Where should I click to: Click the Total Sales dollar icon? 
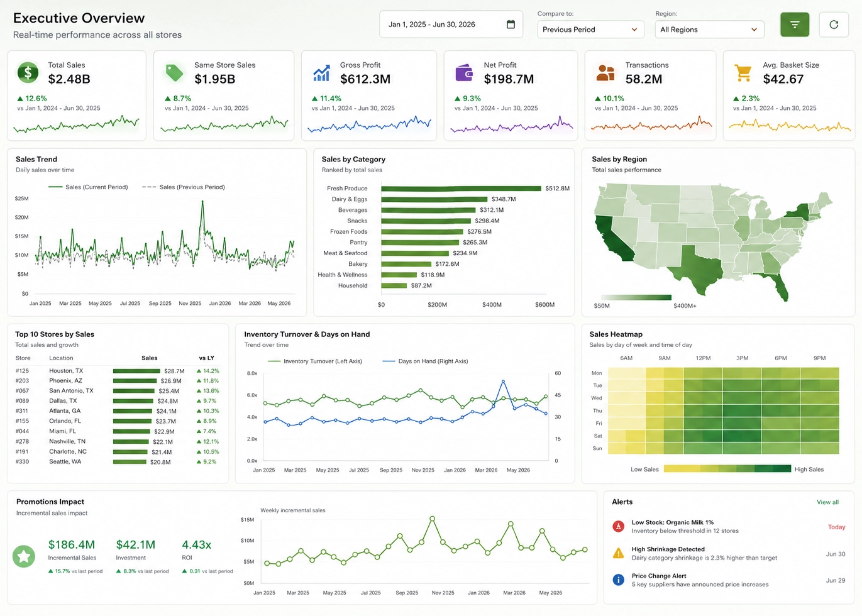point(28,73)
